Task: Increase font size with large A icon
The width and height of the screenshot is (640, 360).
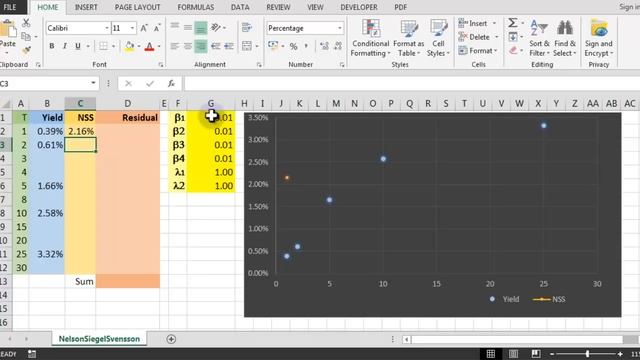Action: coord(144,28)
